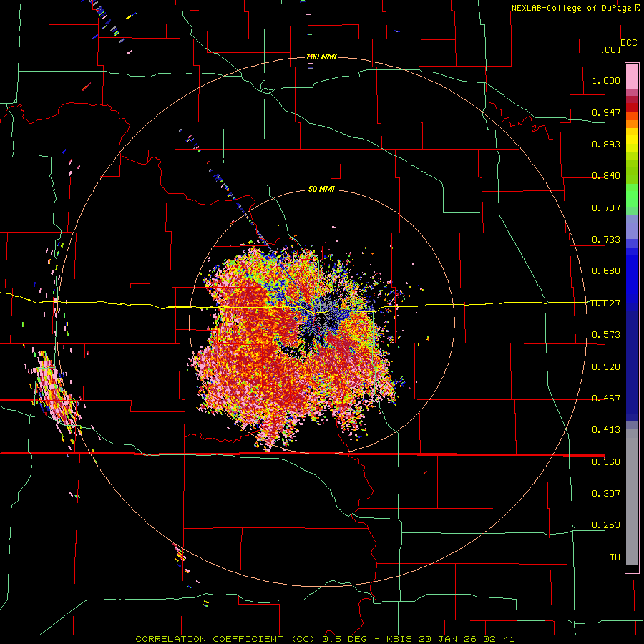
Task: Click the 0.893 color scale value
Action: [x=606, y=144]
